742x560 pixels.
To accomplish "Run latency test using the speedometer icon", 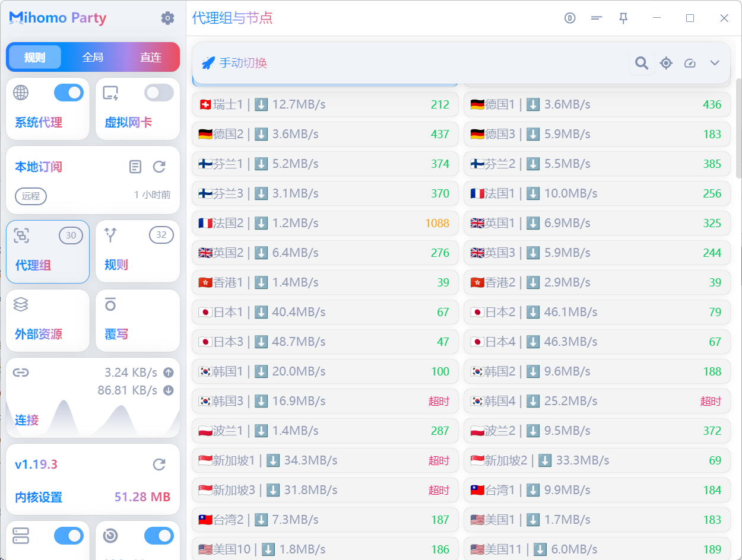I will (690, 63).
